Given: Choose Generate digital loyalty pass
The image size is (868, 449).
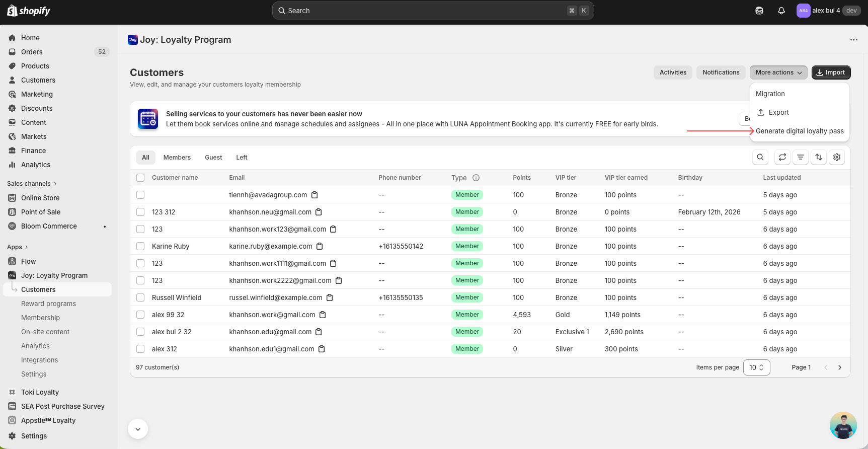Looking at the screenshot, I should coord(799,131).
